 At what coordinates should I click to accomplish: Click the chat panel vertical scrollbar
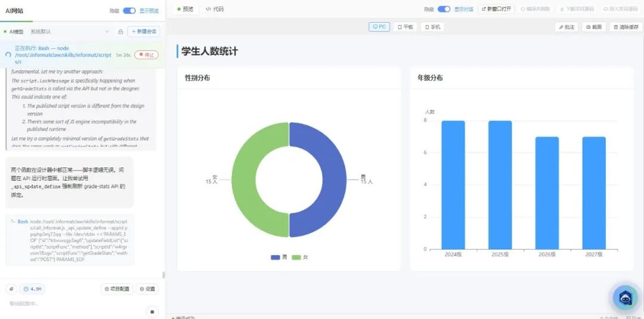[x=163, y=275]
